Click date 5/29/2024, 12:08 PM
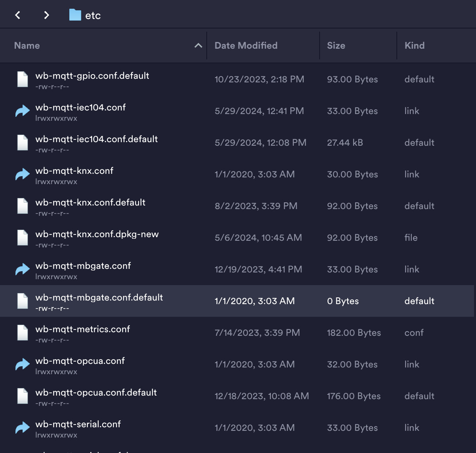 [261, 143]
